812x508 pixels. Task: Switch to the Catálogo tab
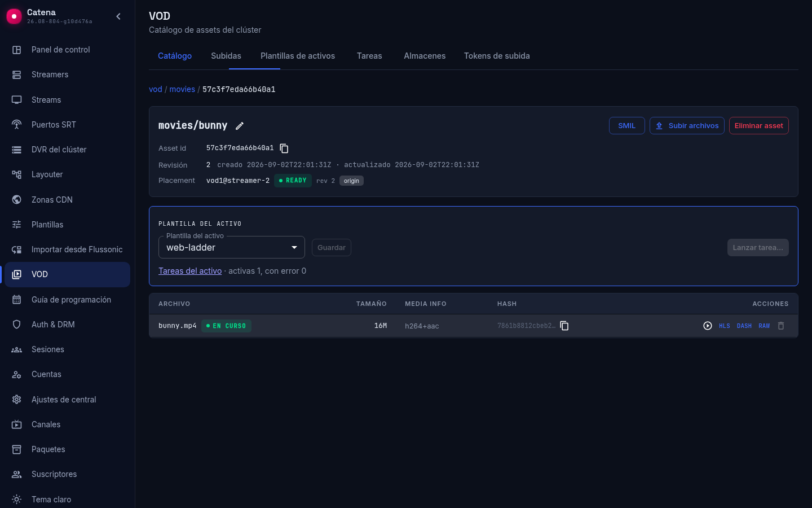[x=175, y=56]
